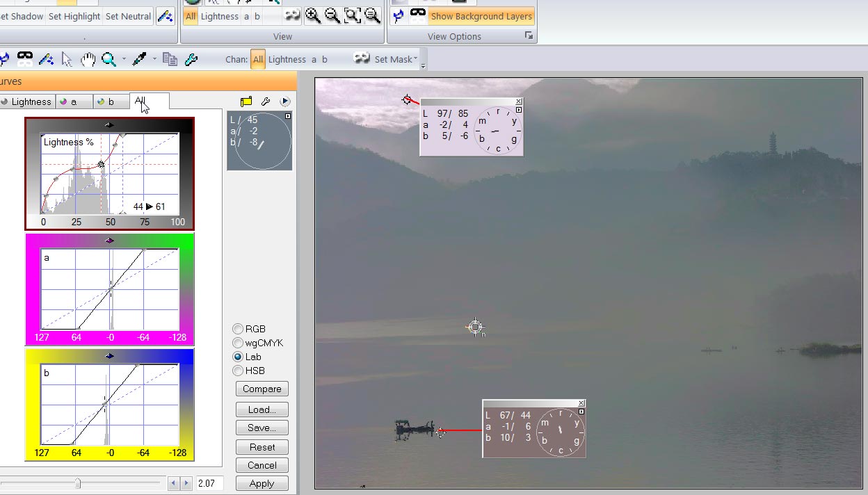Click the zoom in icon in View group
This screenshot has height=495, width=868.
point(313,16)
